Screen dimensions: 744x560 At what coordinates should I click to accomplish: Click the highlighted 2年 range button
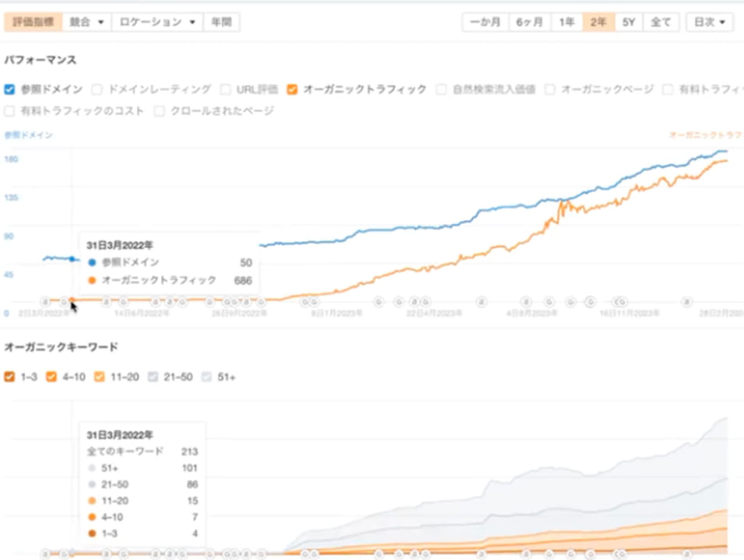[598, 23]
